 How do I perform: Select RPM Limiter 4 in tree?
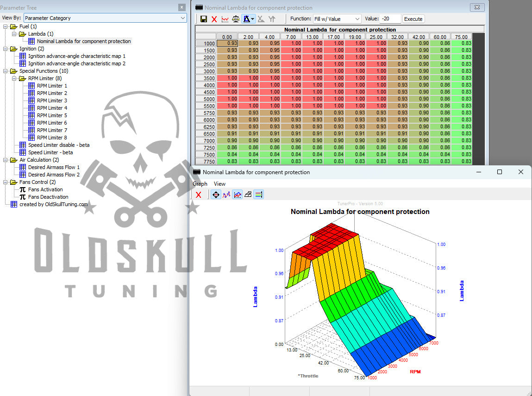coord(52,108)
